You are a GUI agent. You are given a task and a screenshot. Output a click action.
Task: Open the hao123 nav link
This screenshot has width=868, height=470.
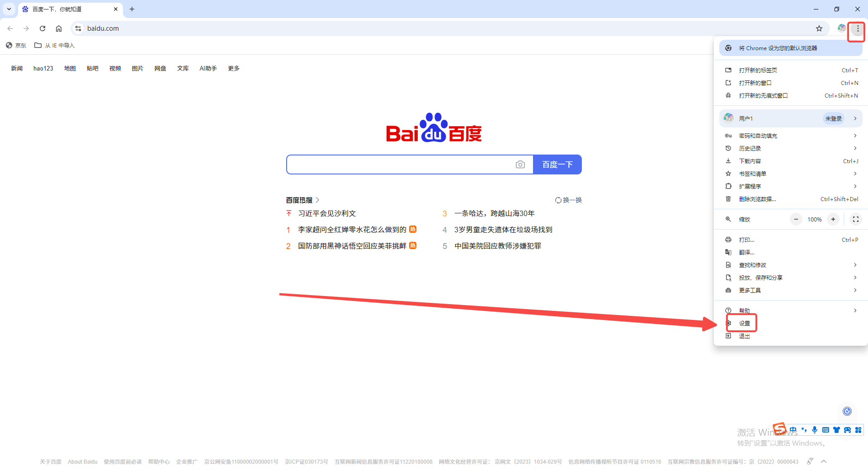43,68
